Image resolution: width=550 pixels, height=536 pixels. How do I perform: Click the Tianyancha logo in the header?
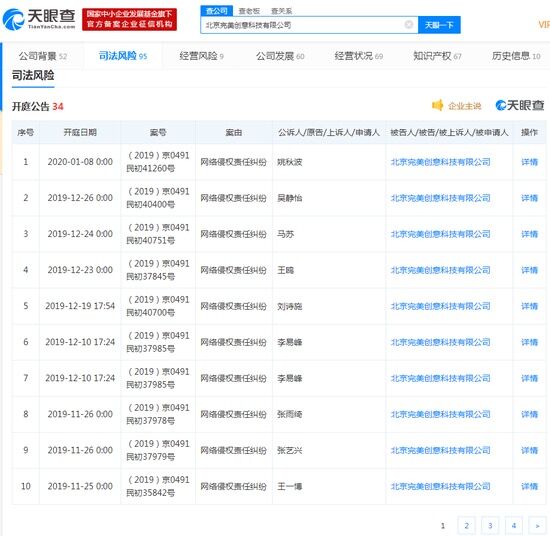39,19
